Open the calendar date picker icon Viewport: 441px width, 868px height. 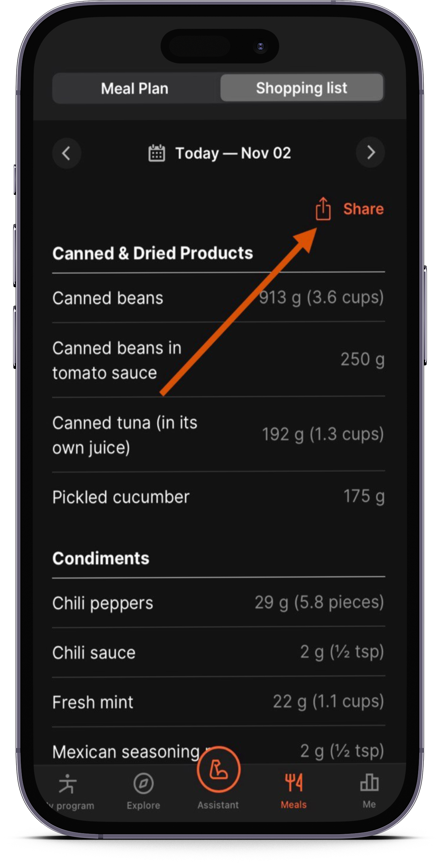click(x=157, y=153)
